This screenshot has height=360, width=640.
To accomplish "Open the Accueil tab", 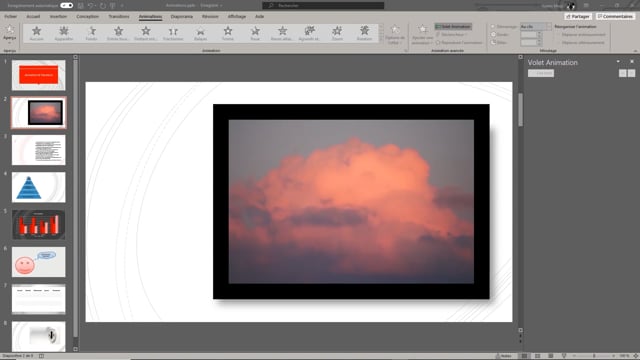I will click(x=33, y=17).
